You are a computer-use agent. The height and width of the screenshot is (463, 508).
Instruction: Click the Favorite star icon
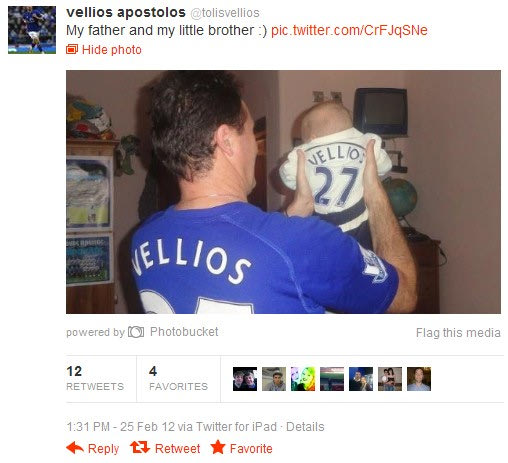click(218, 447)
